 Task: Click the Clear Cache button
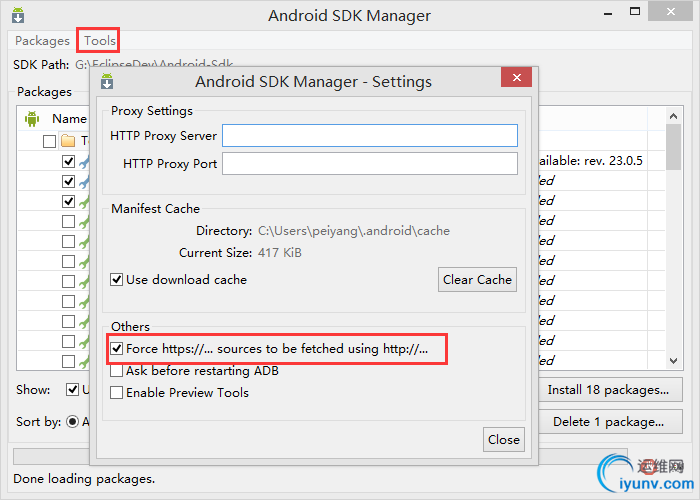(477, 279)
